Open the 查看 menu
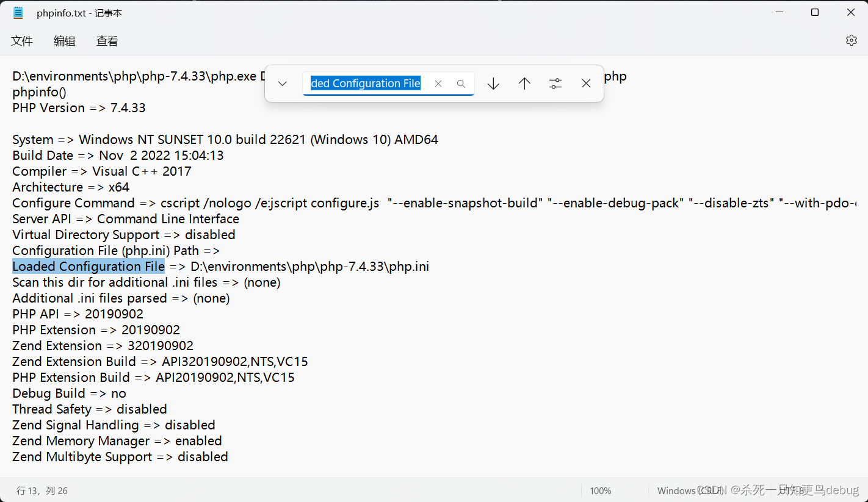Image resolution: width=868 pixels, height=502 pixels. click(107, 41)
